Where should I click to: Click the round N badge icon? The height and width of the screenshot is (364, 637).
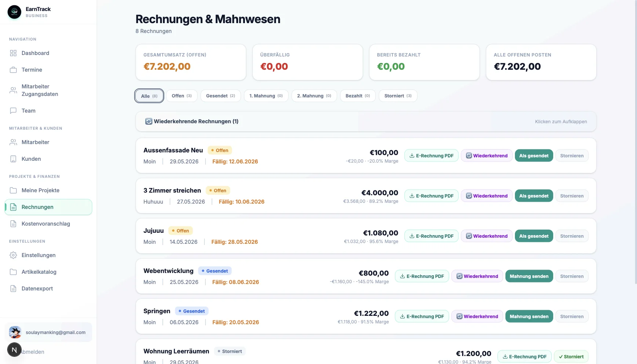(x=14, y=350)
